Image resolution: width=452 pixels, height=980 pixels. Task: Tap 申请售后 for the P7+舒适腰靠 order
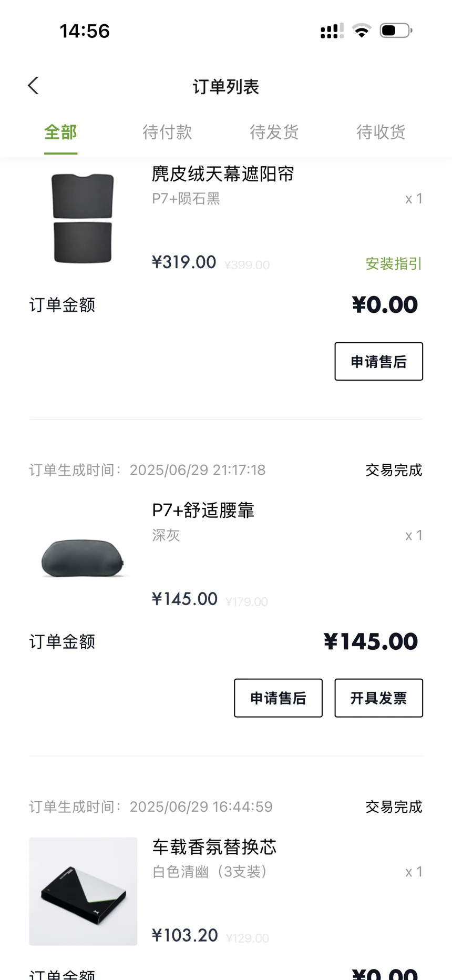point(278,698)
